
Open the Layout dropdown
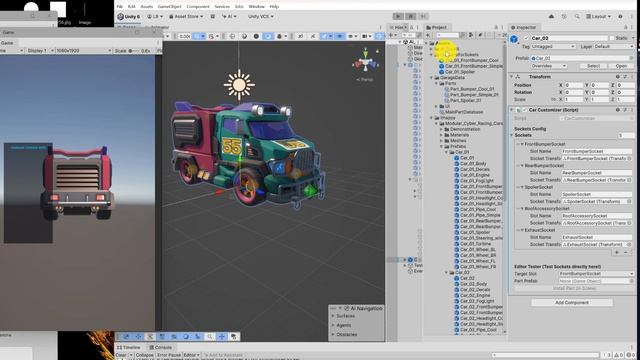coord(598,16)
